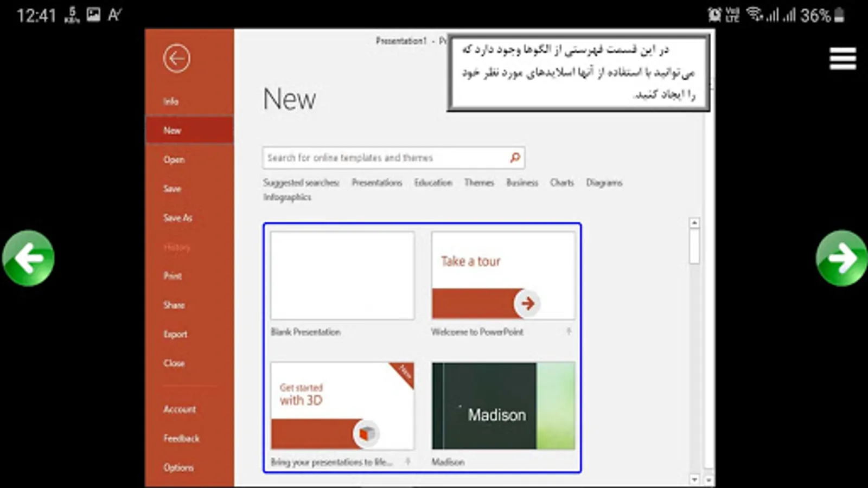This screenshot has width=868, height=488.
Task: Click the Charts suggested search
Action: 562,183
